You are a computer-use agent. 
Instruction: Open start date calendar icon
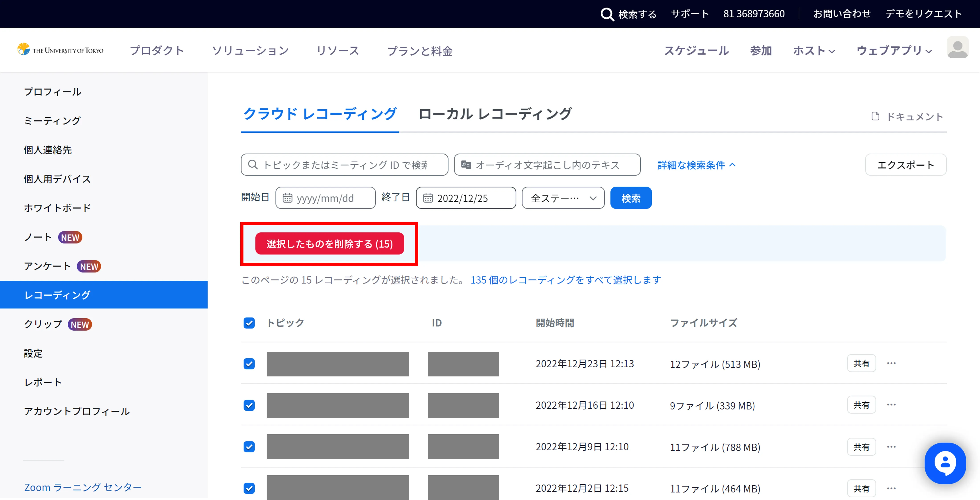pos(288,198)
